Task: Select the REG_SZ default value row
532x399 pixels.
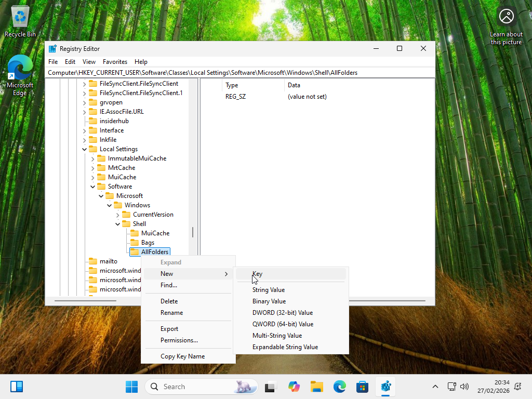Action: click(317, 97)
